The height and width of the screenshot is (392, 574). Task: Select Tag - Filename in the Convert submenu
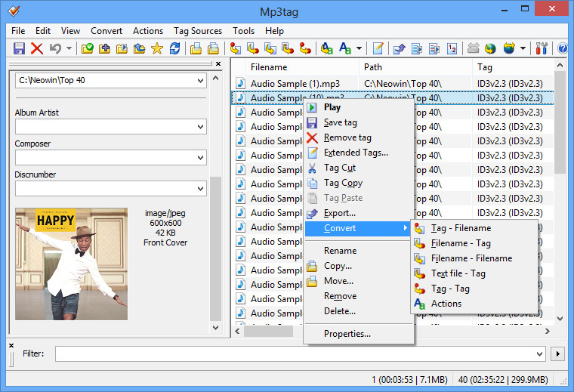[x=474, y=228]
